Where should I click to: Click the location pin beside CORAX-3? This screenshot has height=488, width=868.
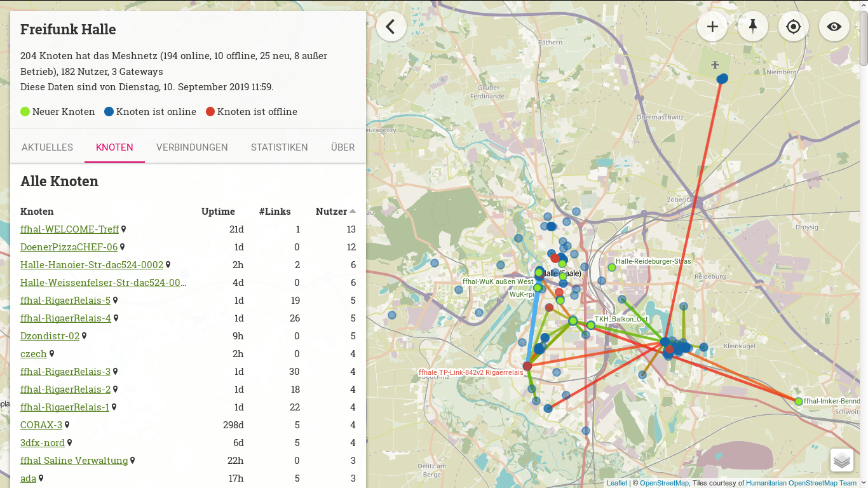coord(67,424)
